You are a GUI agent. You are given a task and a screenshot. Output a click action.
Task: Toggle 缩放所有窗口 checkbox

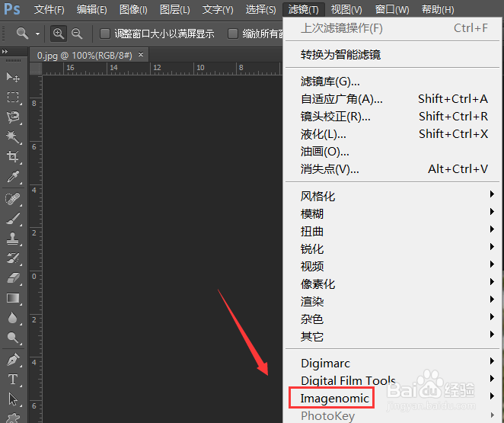click(x=233, y=34)
